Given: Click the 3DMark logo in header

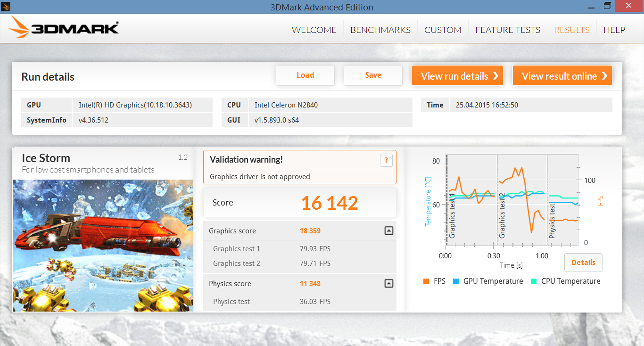Looking at the screenshot, I should (x=64, y=28).
